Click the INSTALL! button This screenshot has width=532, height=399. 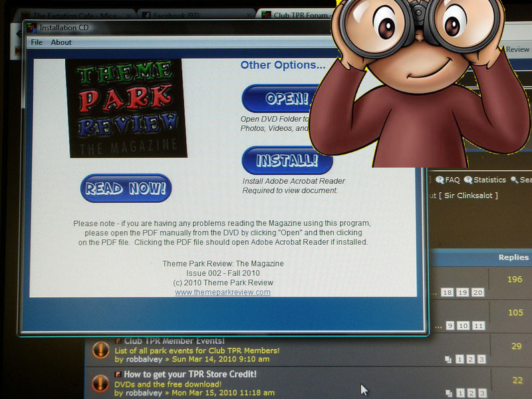tap(287, 160)
